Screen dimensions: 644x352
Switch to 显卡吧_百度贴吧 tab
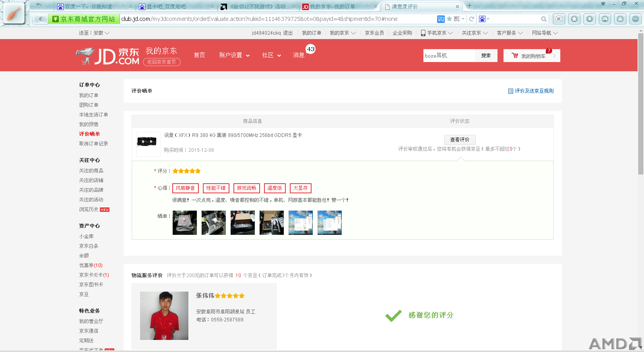176,6
